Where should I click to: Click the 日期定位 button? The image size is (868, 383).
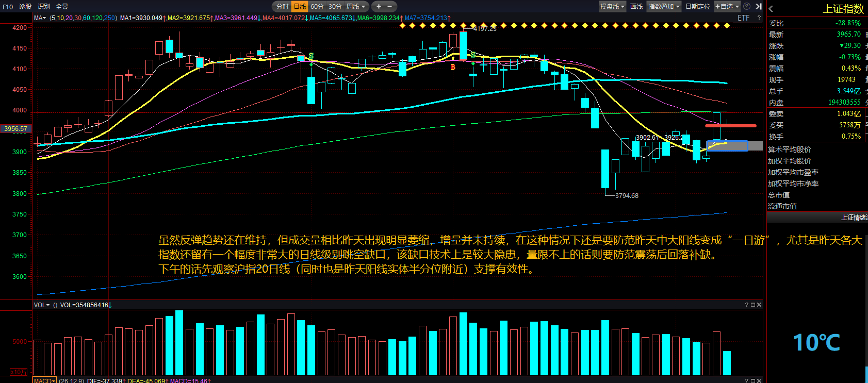click(697, 7)
